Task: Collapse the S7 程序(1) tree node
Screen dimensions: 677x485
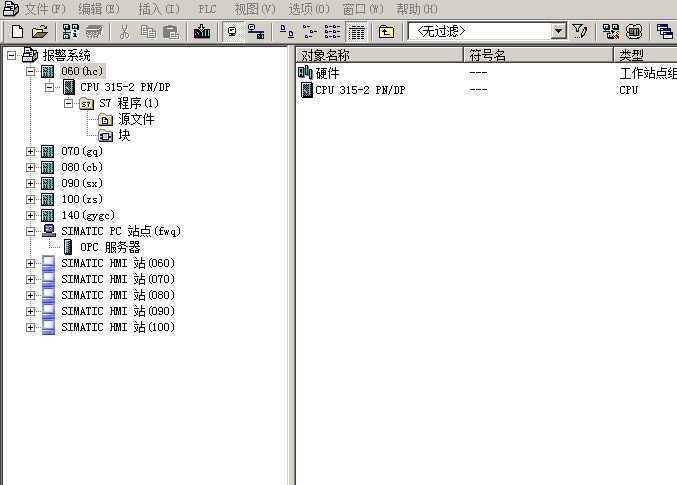Action: pos(68,103)
